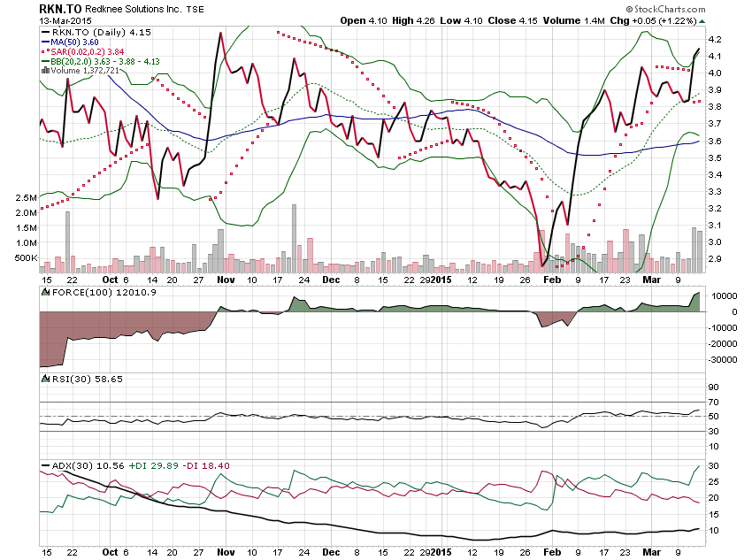The image size is (752, 560).
Task: Click the 25 label on the ADX scale
Action: coord(714,482)
